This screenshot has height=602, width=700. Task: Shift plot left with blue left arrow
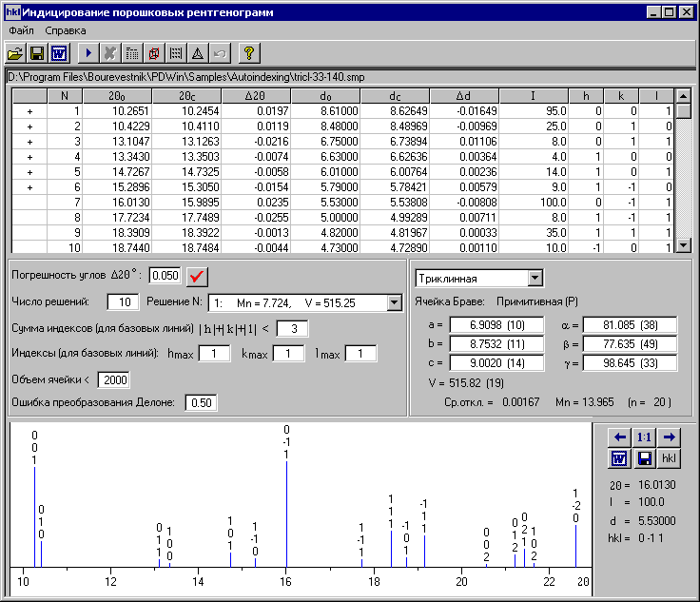[619, 437]
